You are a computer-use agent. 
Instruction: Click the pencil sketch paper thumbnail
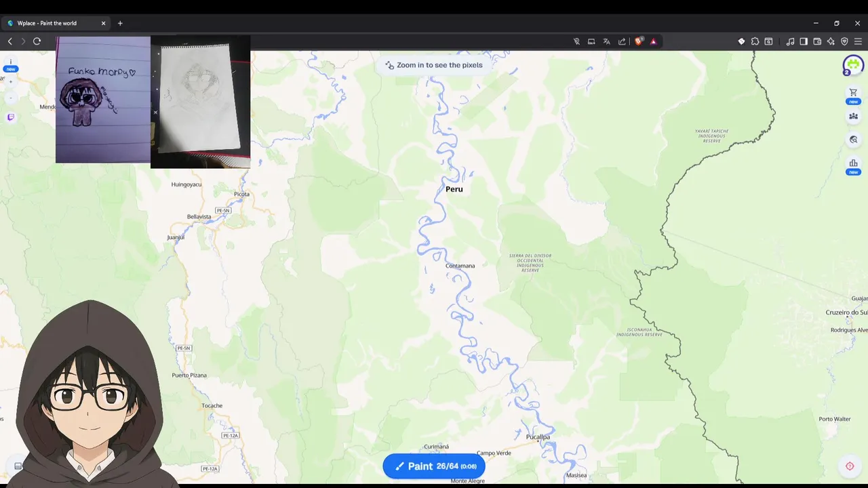coord(201,100)
